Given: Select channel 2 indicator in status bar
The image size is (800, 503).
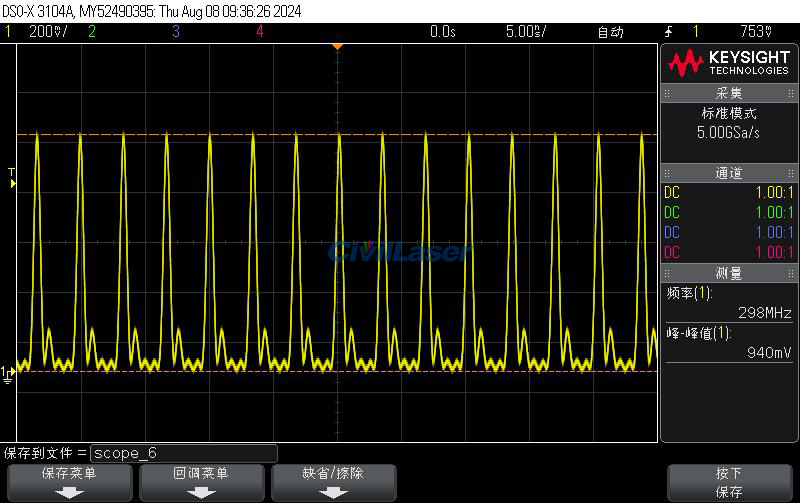Looking at the screenshot, I should coord(92,32).
